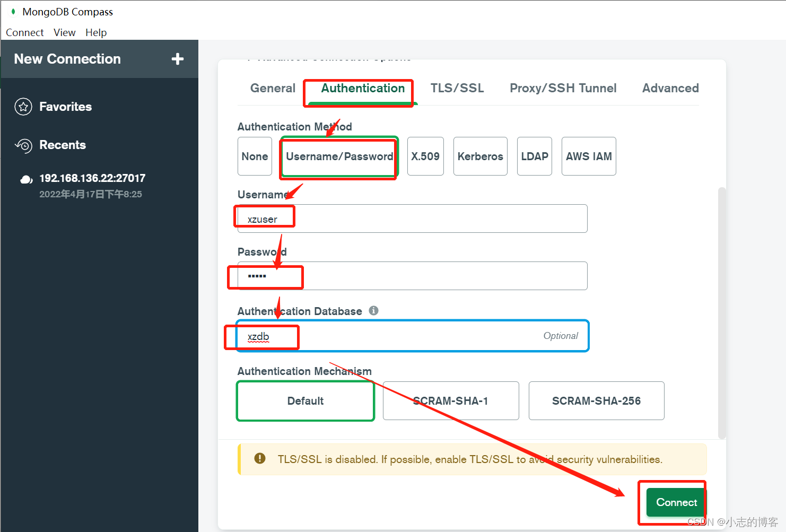Open recent connection 192.168.136.22:27017
Viewport: 786px width, 532px height.
click(x=92, y=178)
